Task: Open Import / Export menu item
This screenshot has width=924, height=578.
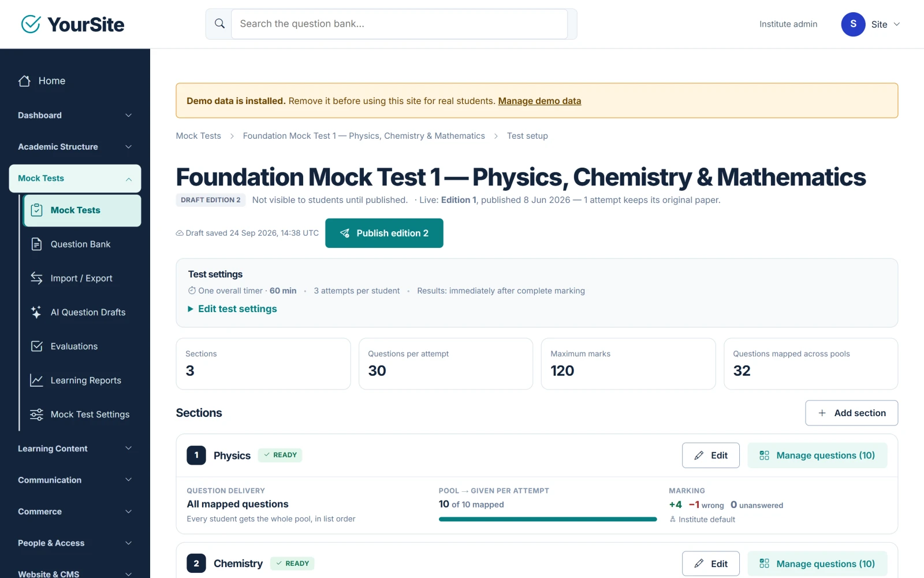Action: pos(82,279)
